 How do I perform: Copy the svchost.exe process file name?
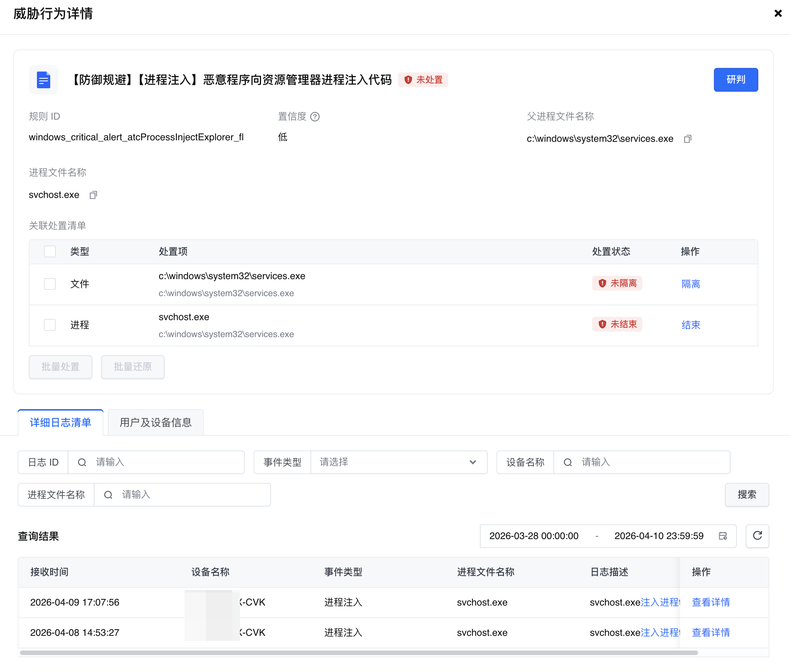coord(93,195)
